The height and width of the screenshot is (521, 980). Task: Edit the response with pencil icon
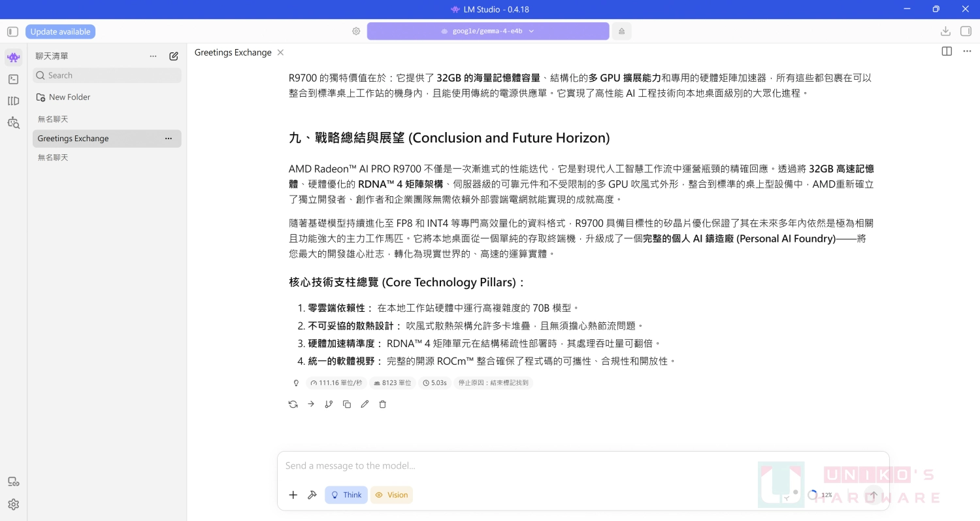365,404
